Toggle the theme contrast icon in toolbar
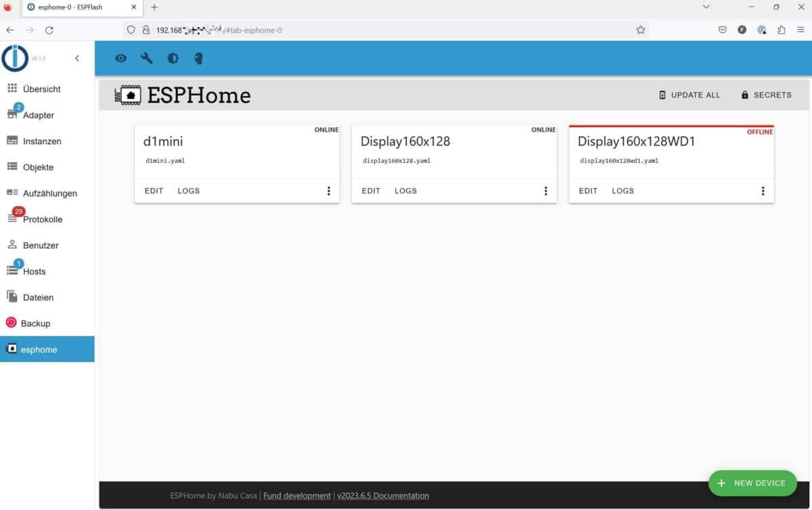Viewport: 812px width, 510px height. [x=173, y=58]
